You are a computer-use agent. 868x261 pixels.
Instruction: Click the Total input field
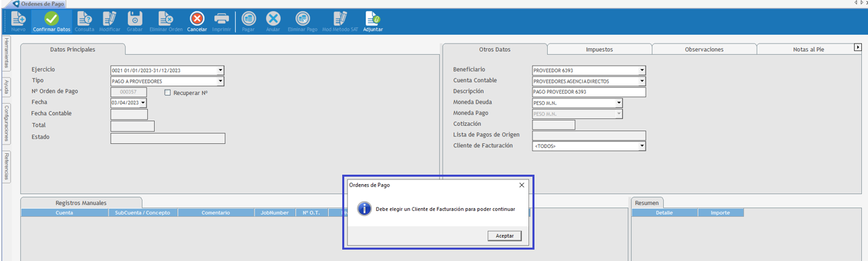133,126
